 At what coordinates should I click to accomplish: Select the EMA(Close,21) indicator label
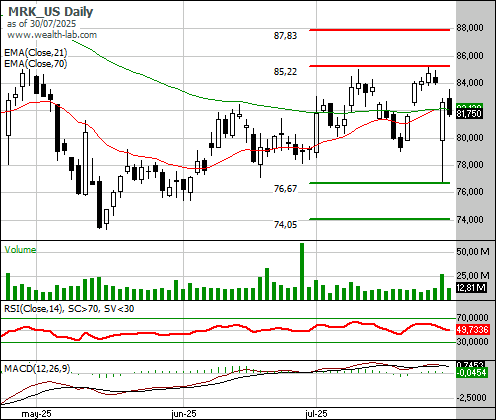36,53
